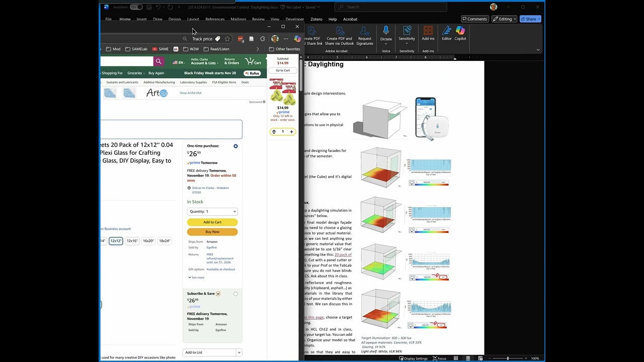This screenshot has width=644, height=362.
Task: Open Returns & Orders
Action: (x=231, y=61)
